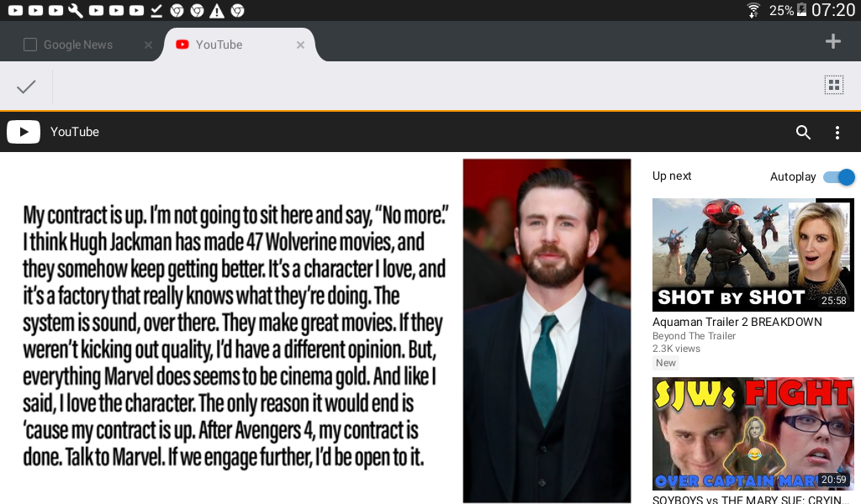Tap the YouTube logo in the header
This screenshot has height=504, width=861.
coord(23,132)
